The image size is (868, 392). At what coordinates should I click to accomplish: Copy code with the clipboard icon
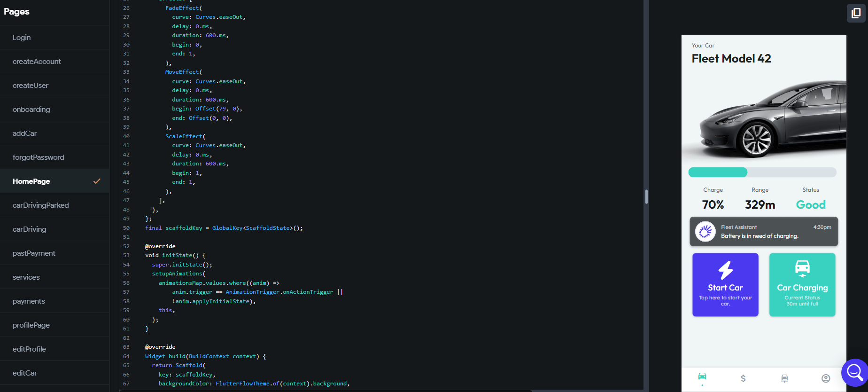pyautogui.click(x=856, y=13)
